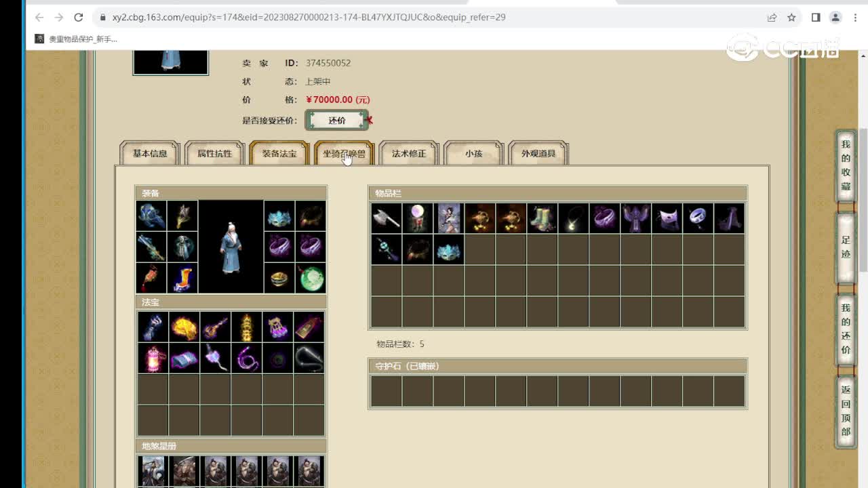Open 足迹 browsing history in the side panel

[x=846, y=247]
